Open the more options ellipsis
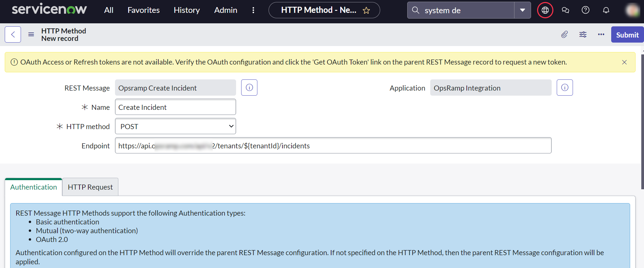 [x=601, y=34]
